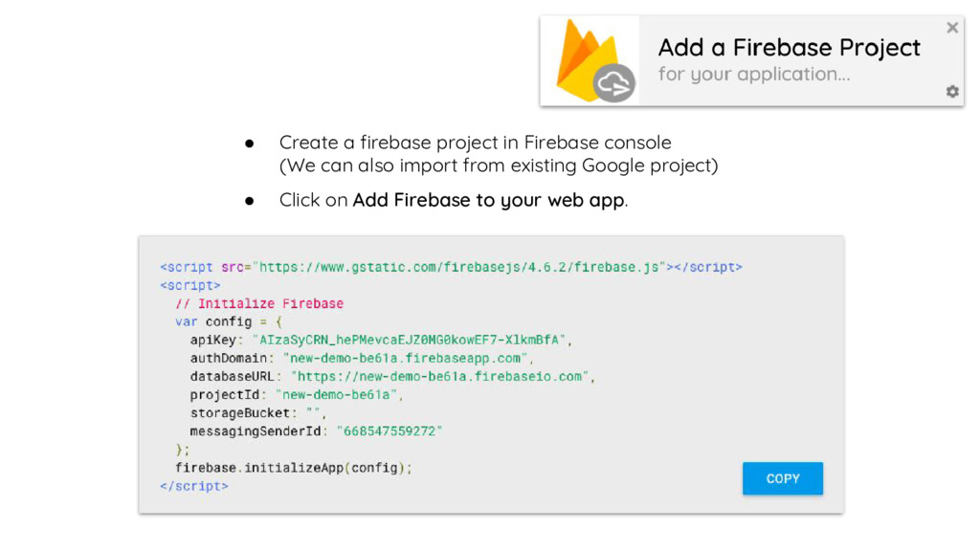Click the firebase.js script URL in code
The image size is (980, 551).
pos(459,267)
